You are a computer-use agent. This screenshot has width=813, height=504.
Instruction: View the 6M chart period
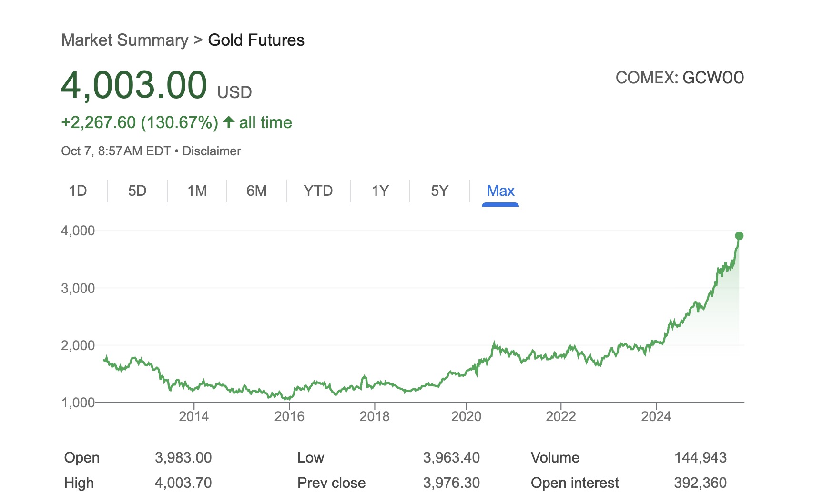tap(256, 191)
